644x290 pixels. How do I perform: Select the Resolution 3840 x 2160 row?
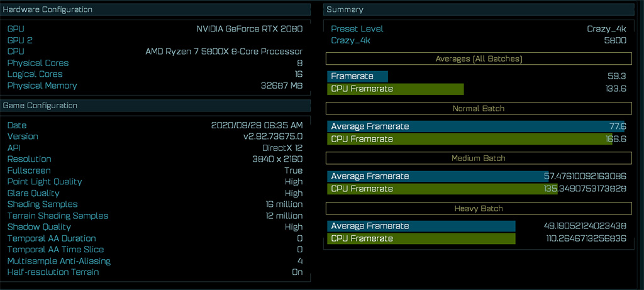click(155, 159)
